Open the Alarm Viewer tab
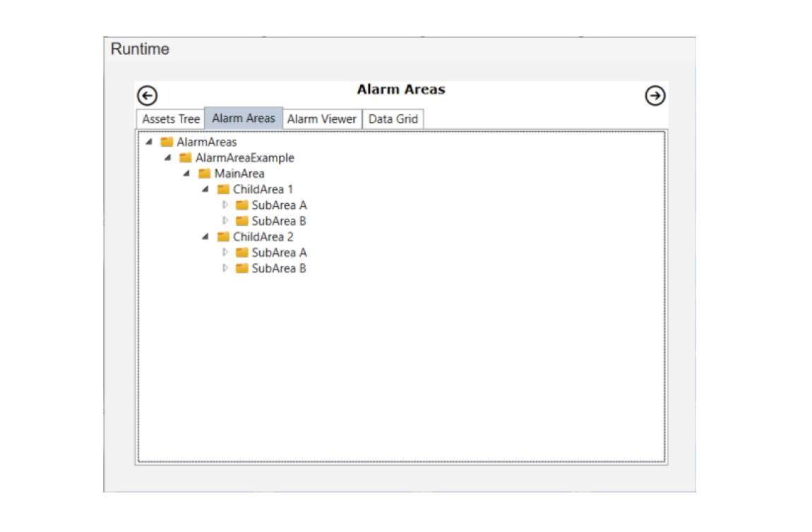Screen dimensions: 812x532 pos(322,119)
